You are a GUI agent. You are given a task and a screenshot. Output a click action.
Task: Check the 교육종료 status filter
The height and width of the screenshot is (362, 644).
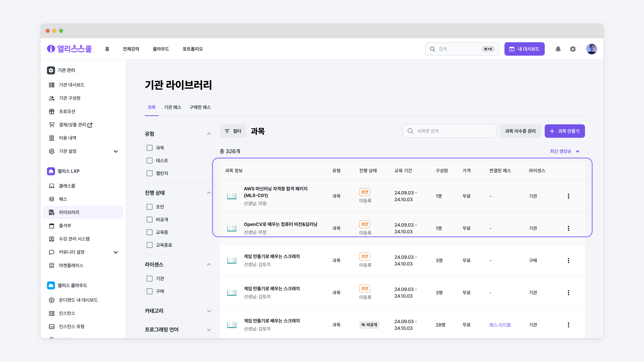coord(149,245)
